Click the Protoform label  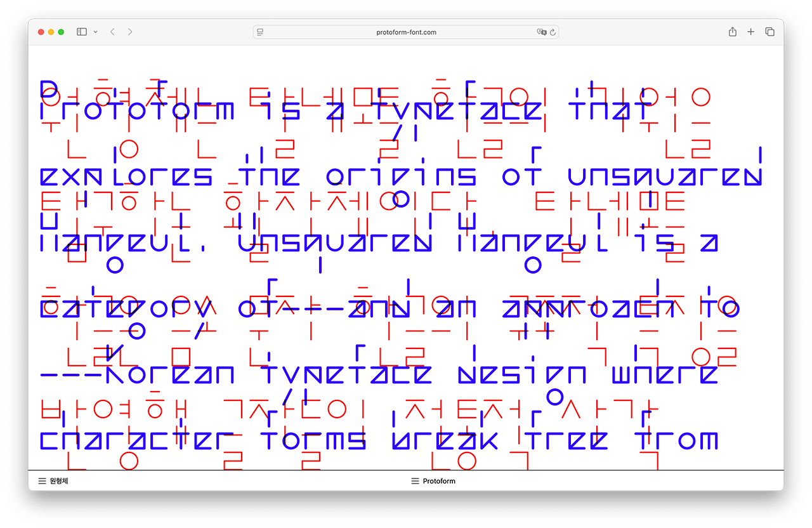(x=439, y=481)
